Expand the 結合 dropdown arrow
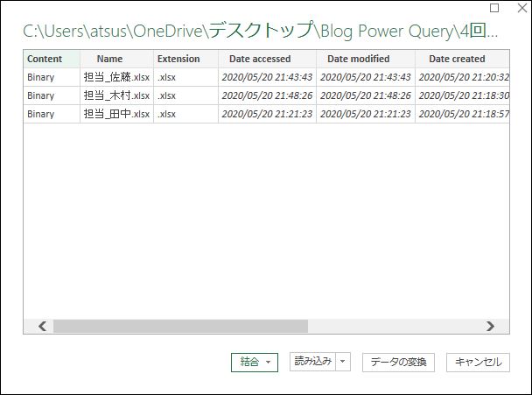This screenshot has height=395, width=532. [x=268, y=362]
